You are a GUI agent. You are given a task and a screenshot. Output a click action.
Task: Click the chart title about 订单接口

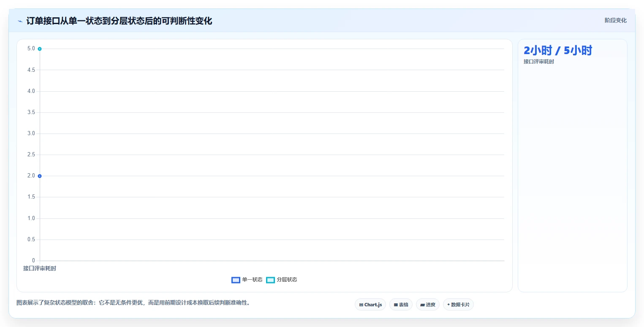coord(119,21)
